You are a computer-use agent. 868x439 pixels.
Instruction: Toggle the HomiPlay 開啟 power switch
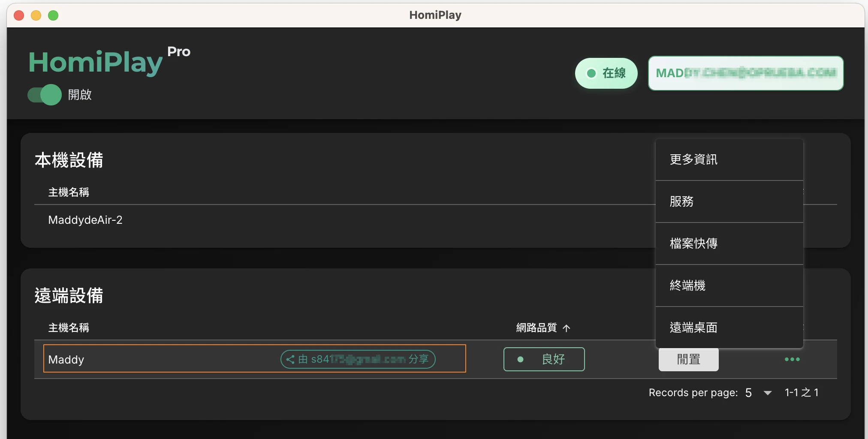click(45, 95)
